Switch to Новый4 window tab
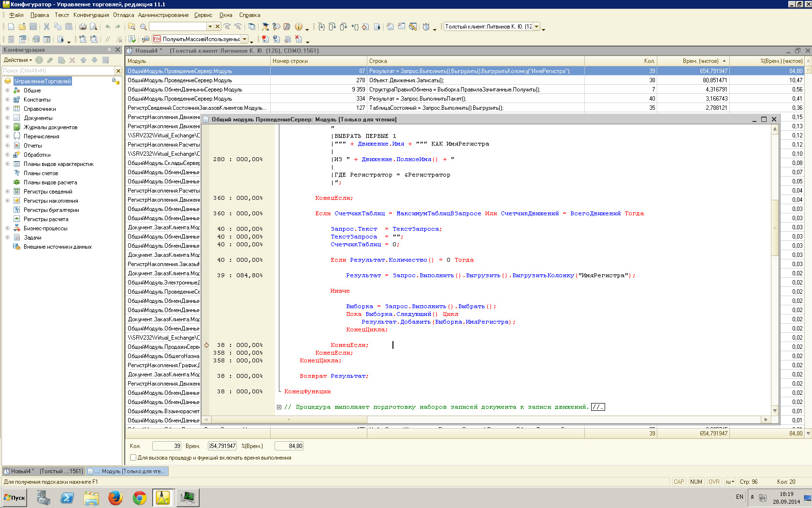The height and width of the screenshot is (508, 812). [43, 471]
